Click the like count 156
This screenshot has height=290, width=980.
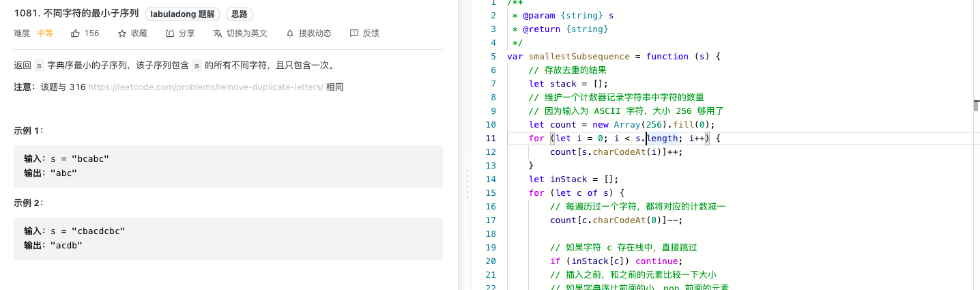point(91,33)
